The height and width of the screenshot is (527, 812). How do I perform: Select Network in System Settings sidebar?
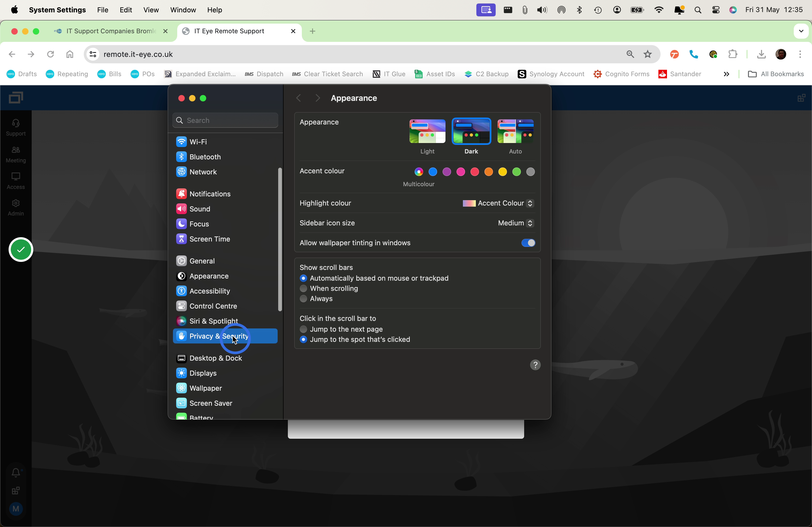(225, 171)
